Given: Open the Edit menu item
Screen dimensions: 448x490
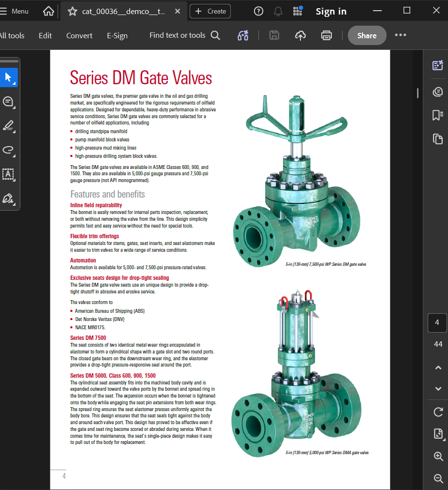Looking at the screenshot, I should 45,36.
